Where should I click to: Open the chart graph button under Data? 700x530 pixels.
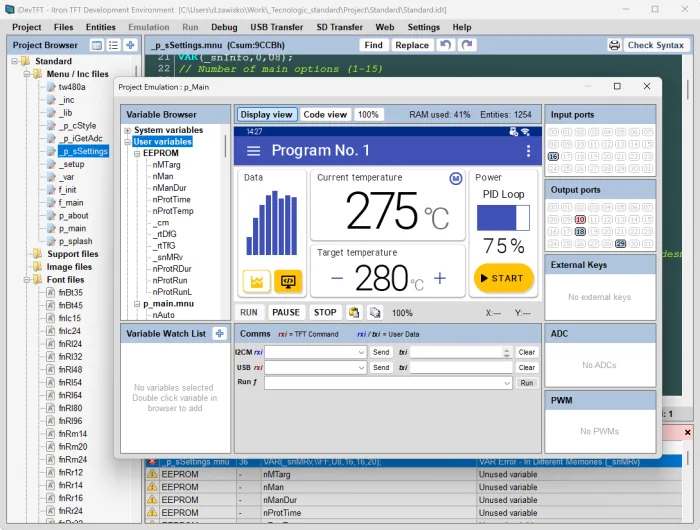257,281
